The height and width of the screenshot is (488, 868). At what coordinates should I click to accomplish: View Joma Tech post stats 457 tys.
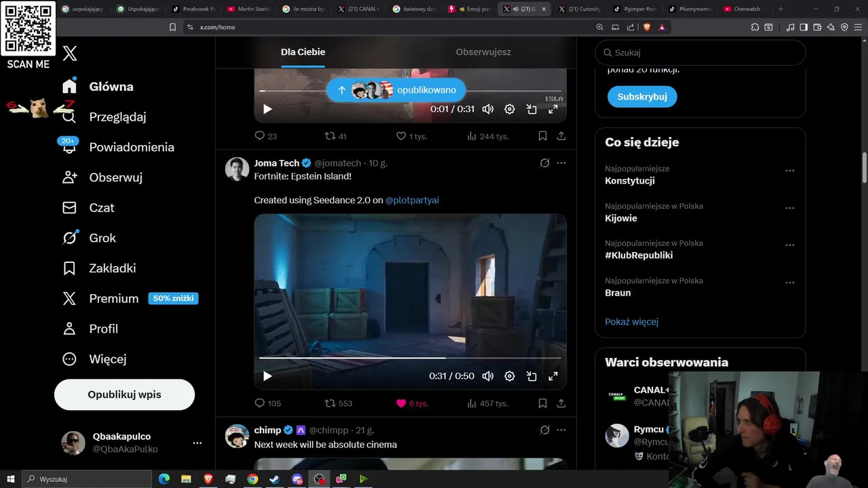pyautogui.click(x=488, y=403)
